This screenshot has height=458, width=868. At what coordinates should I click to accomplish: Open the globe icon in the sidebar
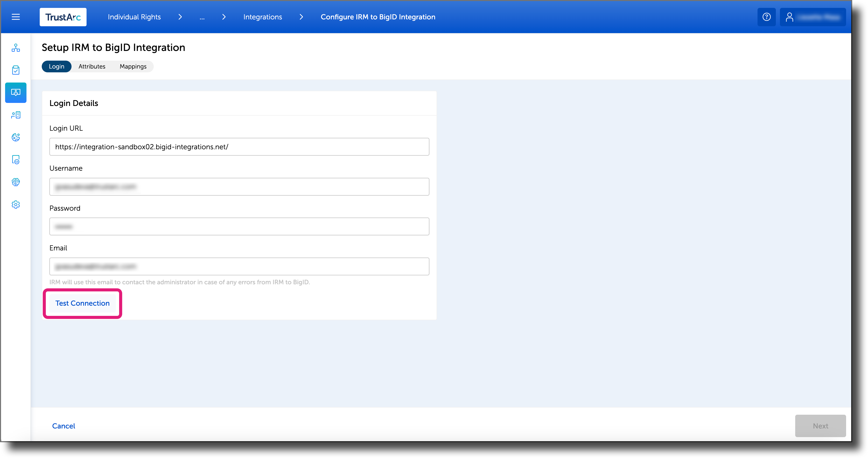click(x=16, y=137)
